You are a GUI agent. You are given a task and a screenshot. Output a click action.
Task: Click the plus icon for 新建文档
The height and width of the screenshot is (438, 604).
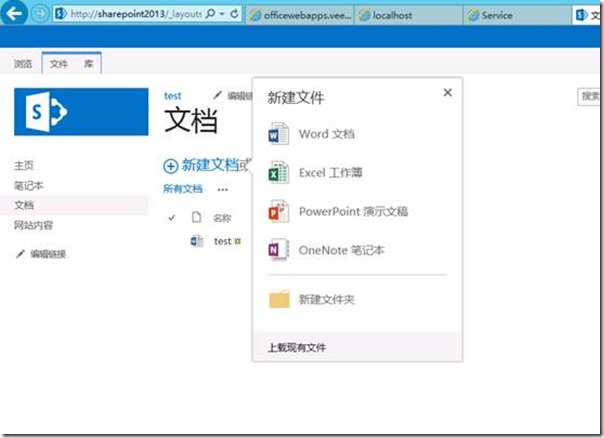(170, 166)
